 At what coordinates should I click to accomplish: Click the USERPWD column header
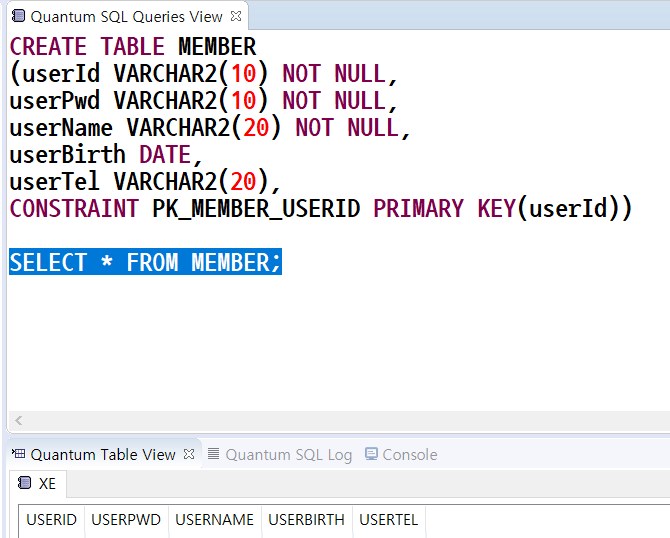click(126, 520)
